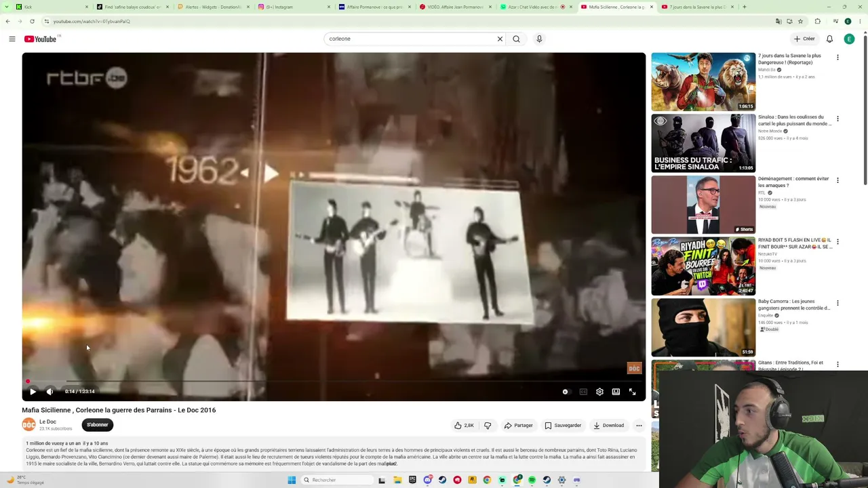
Task: Mute the video volume speaker
Action: pos(50,392)
